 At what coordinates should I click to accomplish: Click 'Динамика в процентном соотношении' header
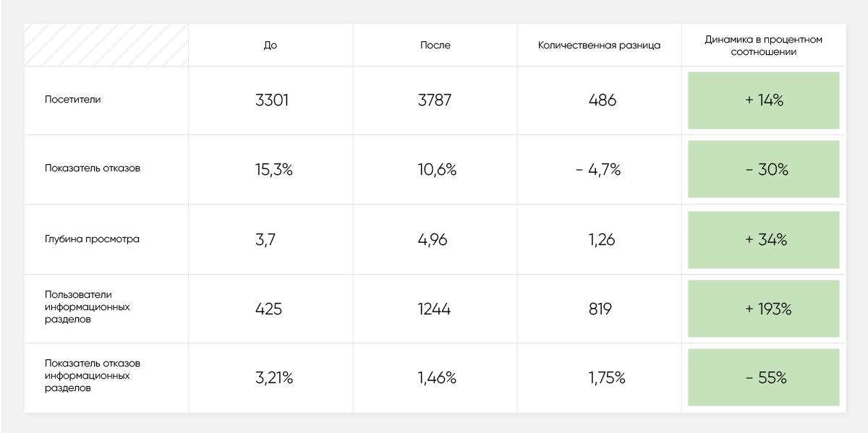click(x=763, y=46)
